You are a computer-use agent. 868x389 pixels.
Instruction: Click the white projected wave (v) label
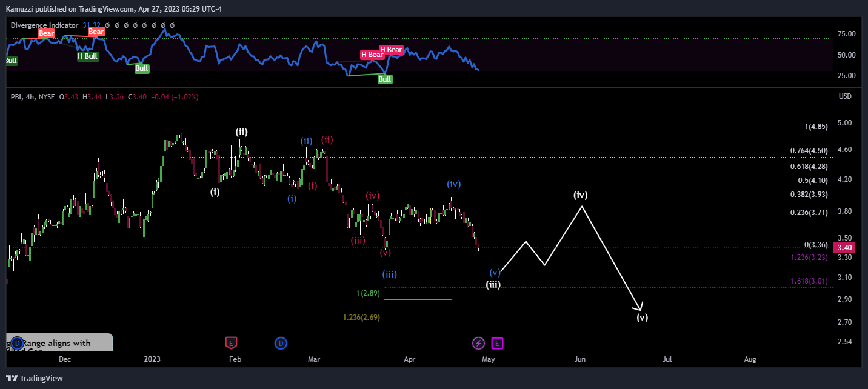pos(643,318)
